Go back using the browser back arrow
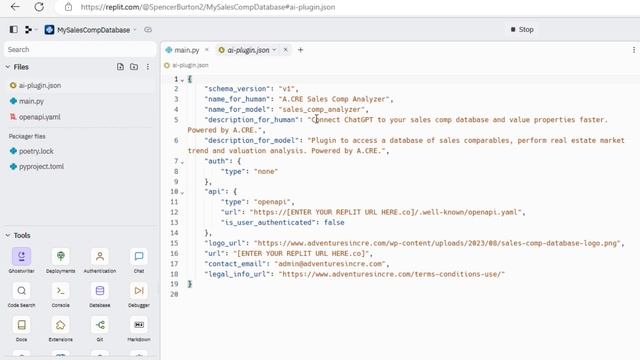Image resolution: width=640 pixels, height=360 pixels. coord(15,7)
